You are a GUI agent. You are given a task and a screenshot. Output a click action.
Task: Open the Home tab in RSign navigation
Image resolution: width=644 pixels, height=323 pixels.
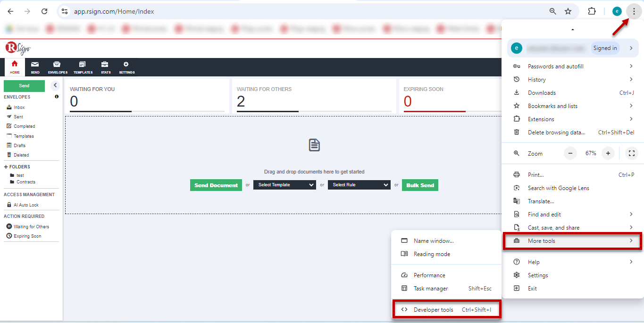(15, 67)
